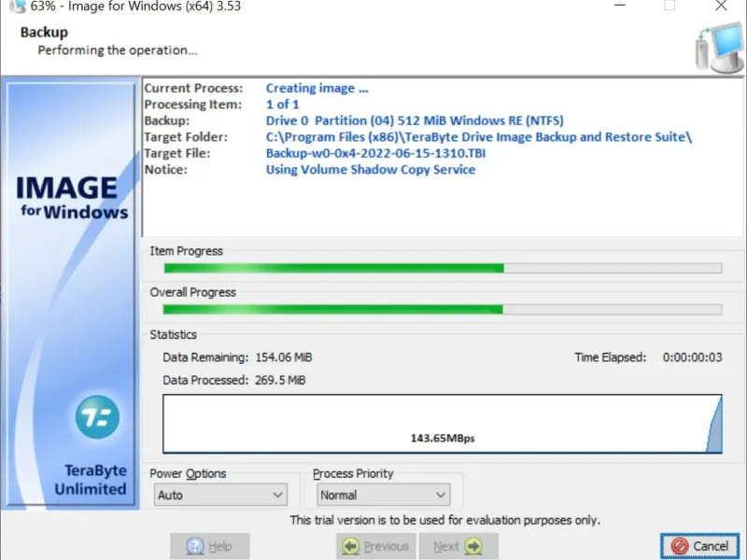Click 'Using Volume Shadow Copy Service' notice
Image resolution: width=747 pixels, height=560 pixels.
coord(371,170)
